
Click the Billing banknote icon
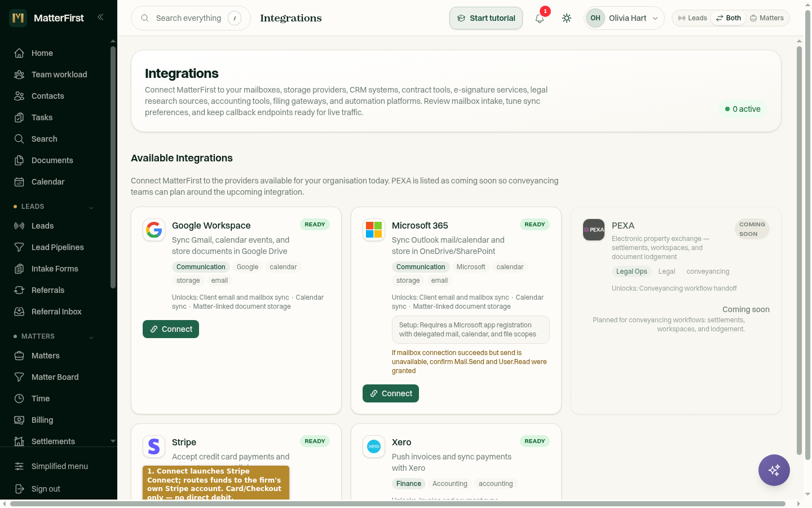tap(19, 420)
